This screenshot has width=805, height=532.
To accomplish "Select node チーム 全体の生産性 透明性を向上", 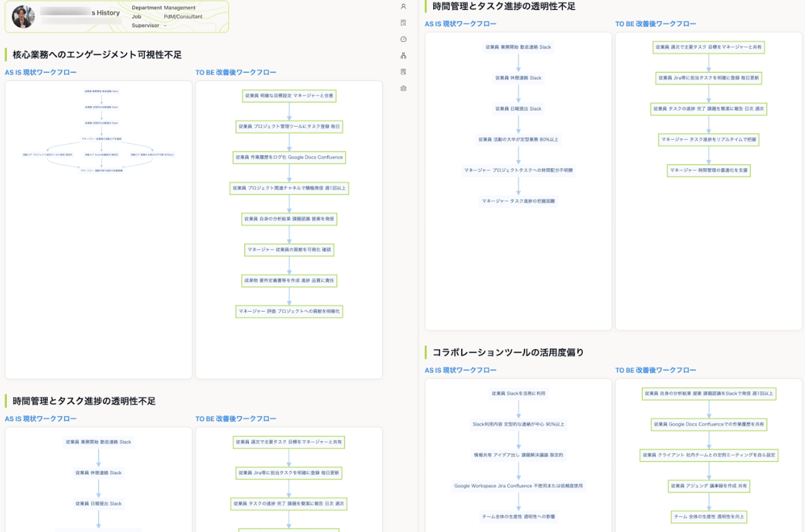I will [x=709, y=516].
